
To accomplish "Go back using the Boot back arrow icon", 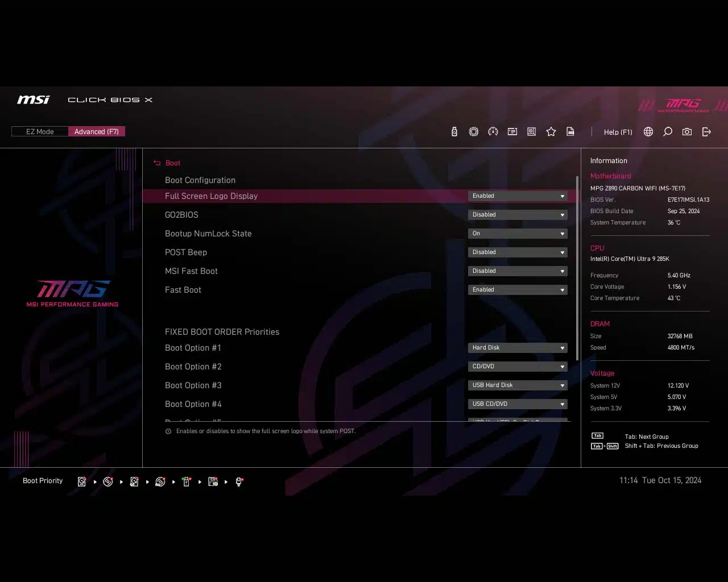I will (157, 163).
